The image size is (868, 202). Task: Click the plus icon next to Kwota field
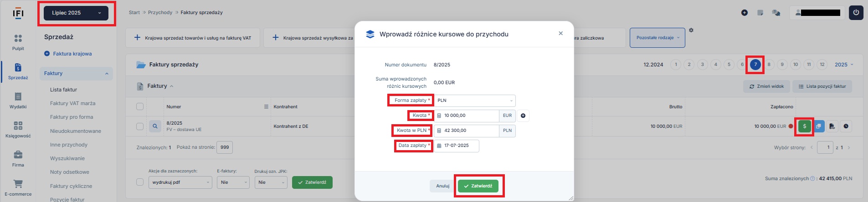click(523, 116)
